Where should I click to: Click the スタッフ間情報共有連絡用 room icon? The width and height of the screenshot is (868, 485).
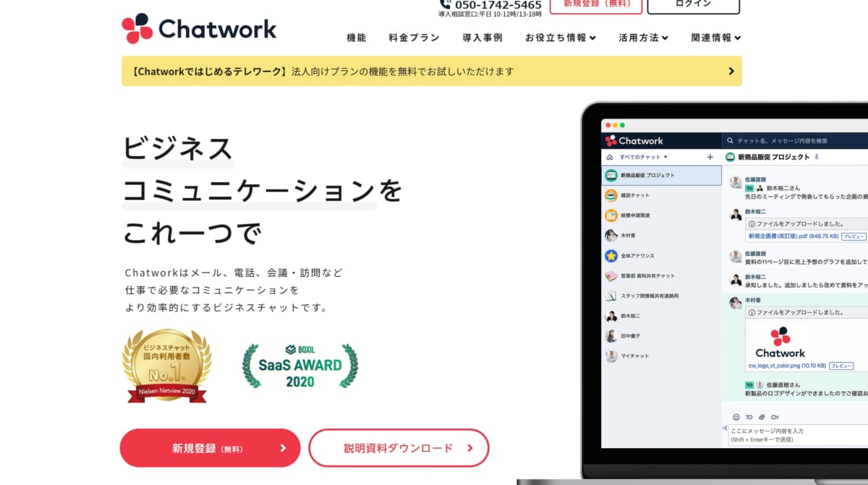611,296
